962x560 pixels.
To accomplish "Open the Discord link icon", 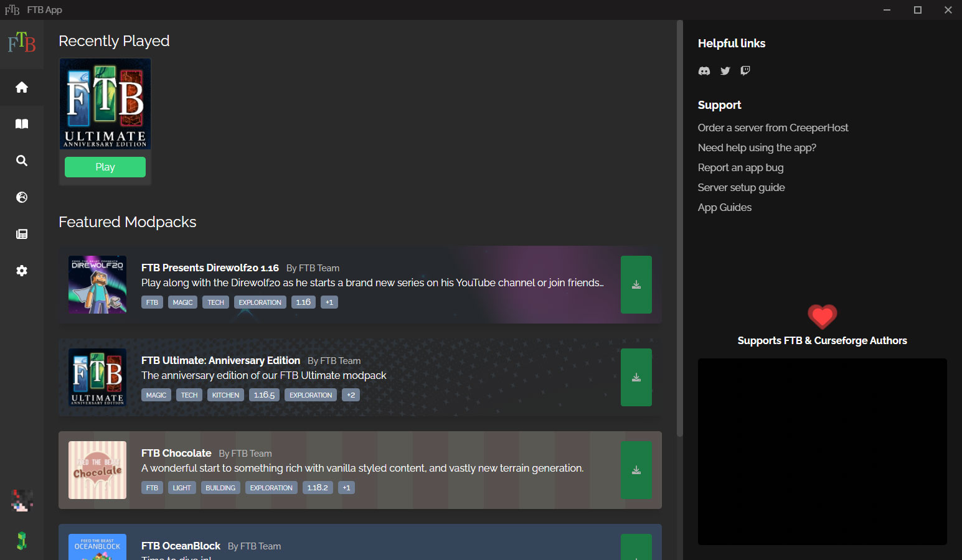I will pyautogui.click(x=704, y=71).
